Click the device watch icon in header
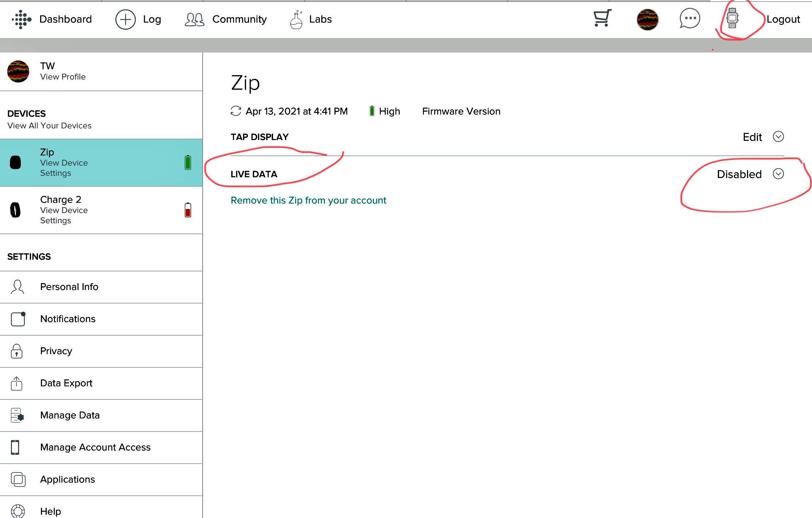The width and height of the screenshot is (812, 518). point(732,18)
